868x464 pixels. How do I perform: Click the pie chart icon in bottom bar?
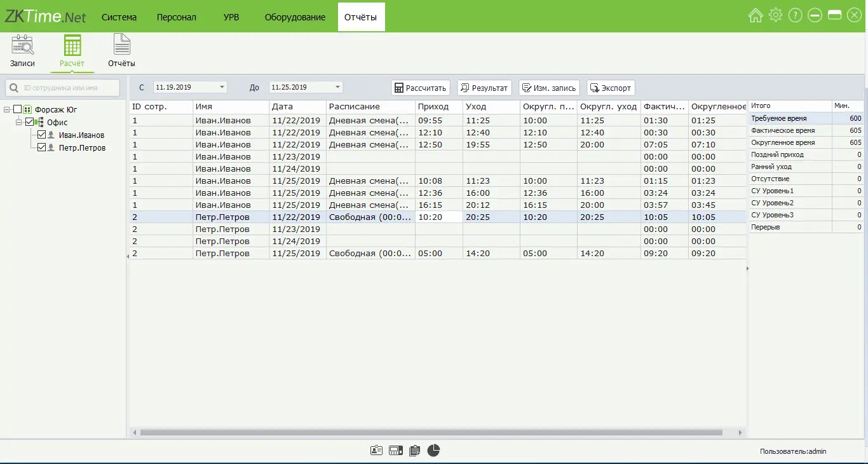(433, 451)
